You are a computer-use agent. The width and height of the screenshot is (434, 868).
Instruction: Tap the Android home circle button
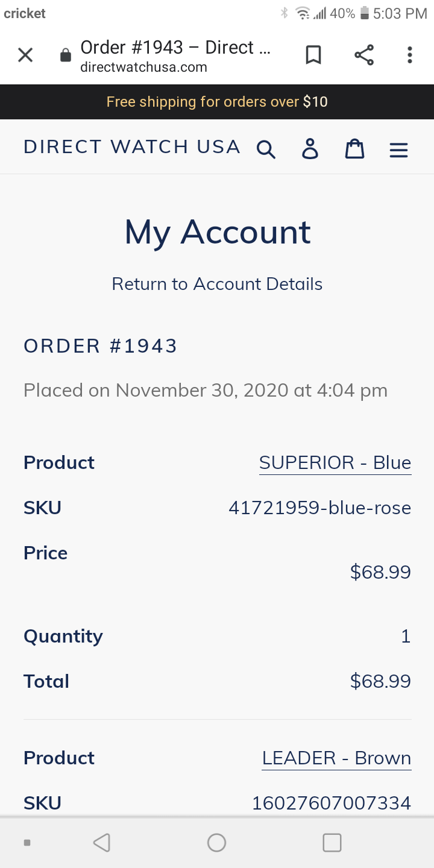pos(216,842)
